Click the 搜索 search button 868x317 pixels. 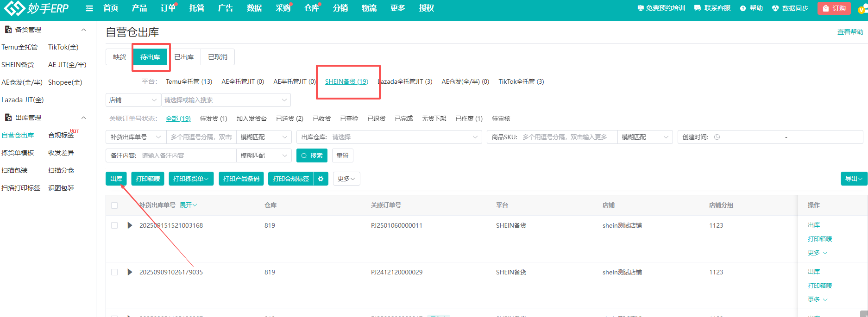point(312,155)
